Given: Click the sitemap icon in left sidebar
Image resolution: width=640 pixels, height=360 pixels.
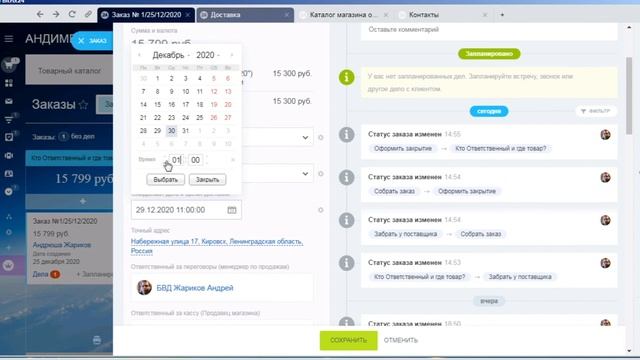Looking at the screenshot, I should tap(9, 217).
